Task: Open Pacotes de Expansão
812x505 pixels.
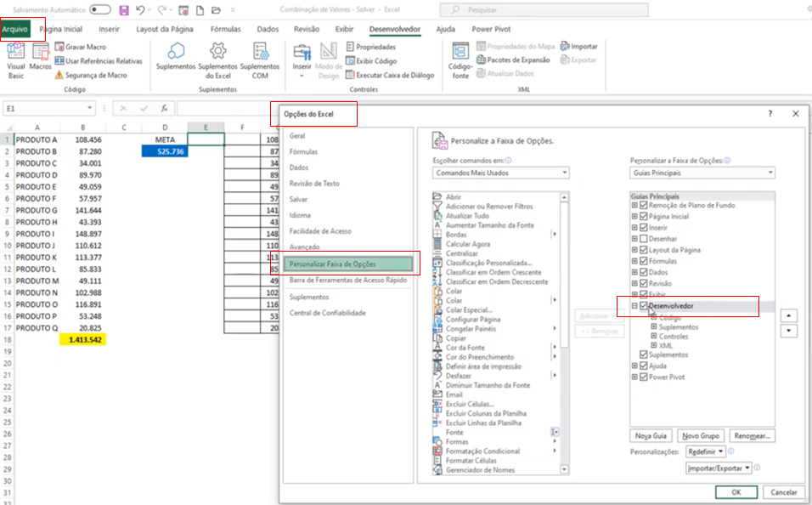Action: point(513,60)
